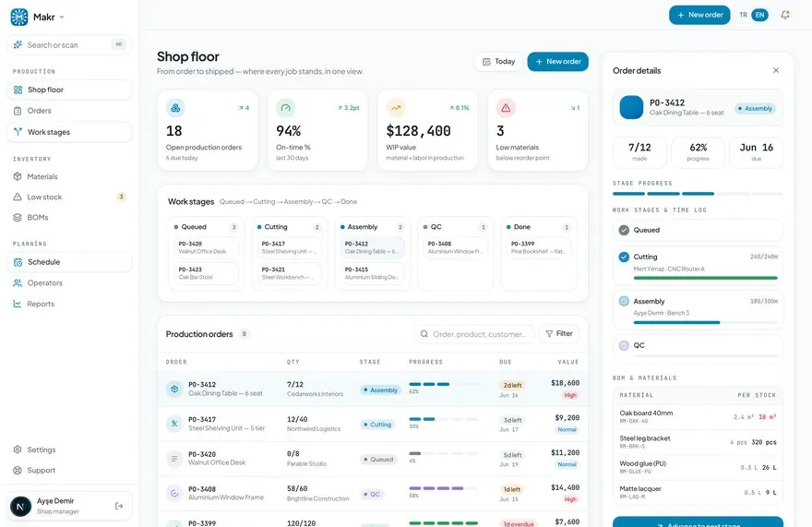Close the Order details panel
The width and height of the screenshot is (812, 527).
click(776, 70)
